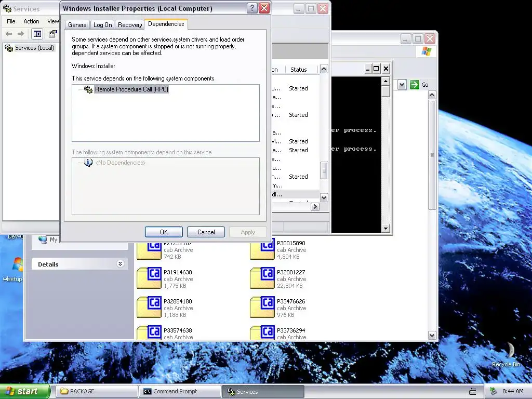The image size is (532, 399).
Task: Select the Dependencies tab
Action: (x=166, y=24)
